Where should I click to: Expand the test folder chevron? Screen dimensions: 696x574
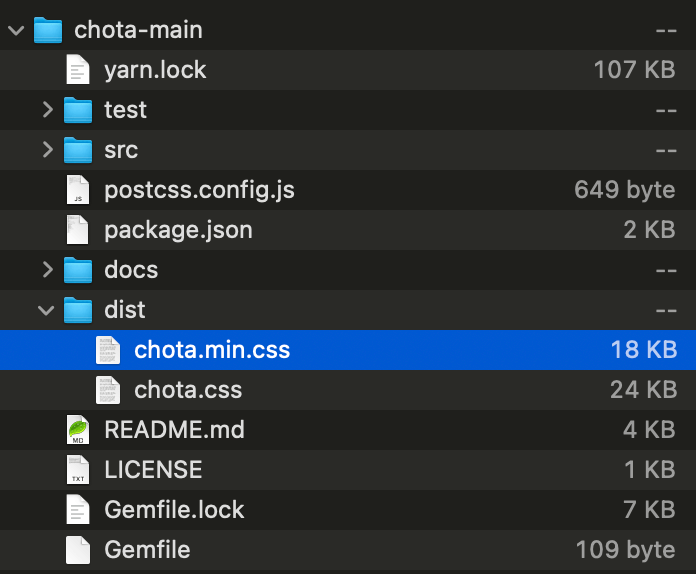tap(47, 110)
